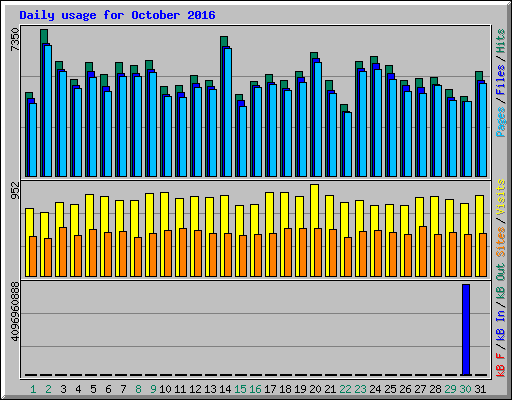Viewport: 512px width, 400px height.
Task: Click day label '25' on the x-axis
Action: click(x=390, y=389)
